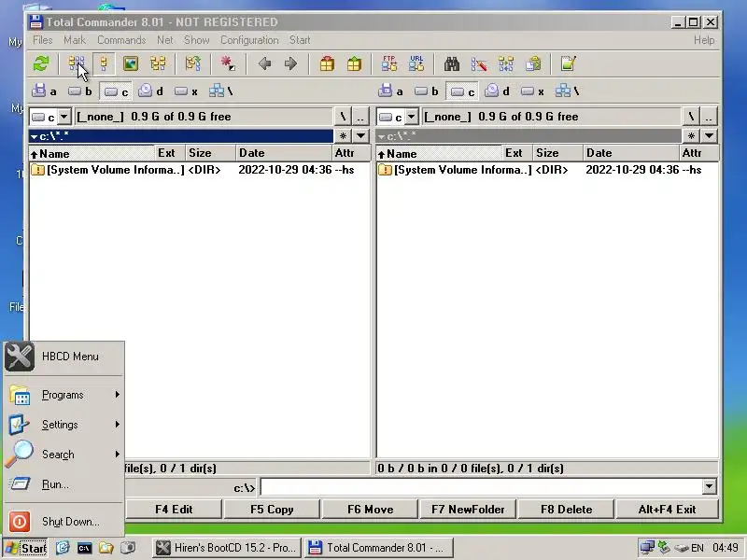Click Shut Down... in Start menu
This screenshot has height=560, width=747.
coord(63,522)
